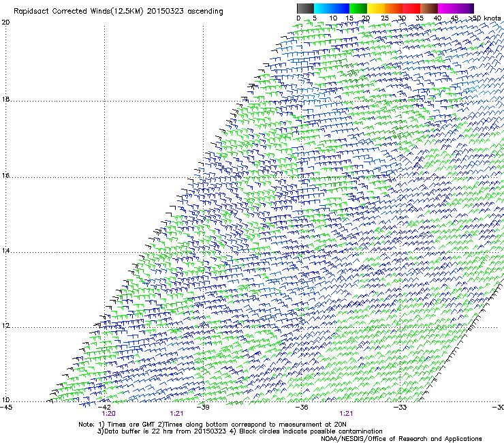Click the green 15-20 knots color swatch
504x443 pixels.
358,8
